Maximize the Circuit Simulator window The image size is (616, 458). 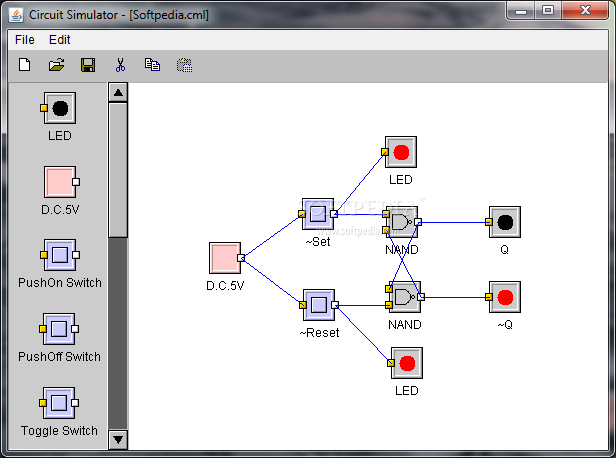[548, 11]
